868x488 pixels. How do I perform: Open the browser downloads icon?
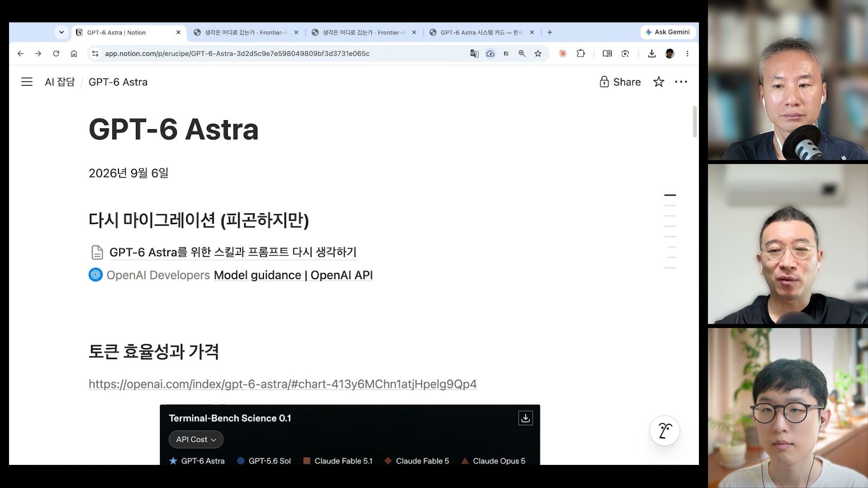tap(652, 53)
